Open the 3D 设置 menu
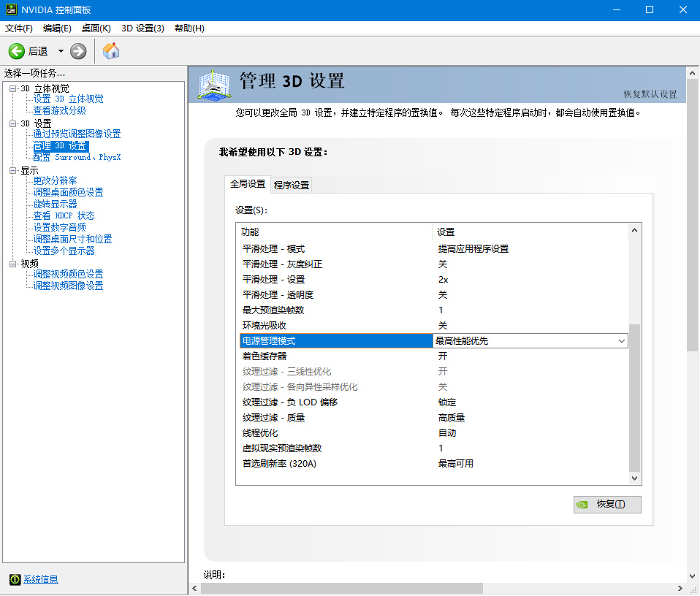The width and height of the screenshot is (700, 596). coord(142,28)
